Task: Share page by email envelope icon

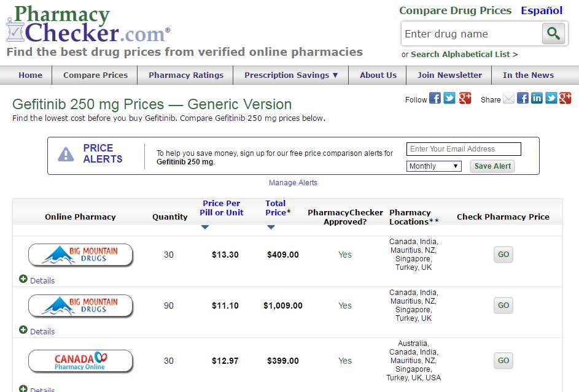Action: pos(508,98)
